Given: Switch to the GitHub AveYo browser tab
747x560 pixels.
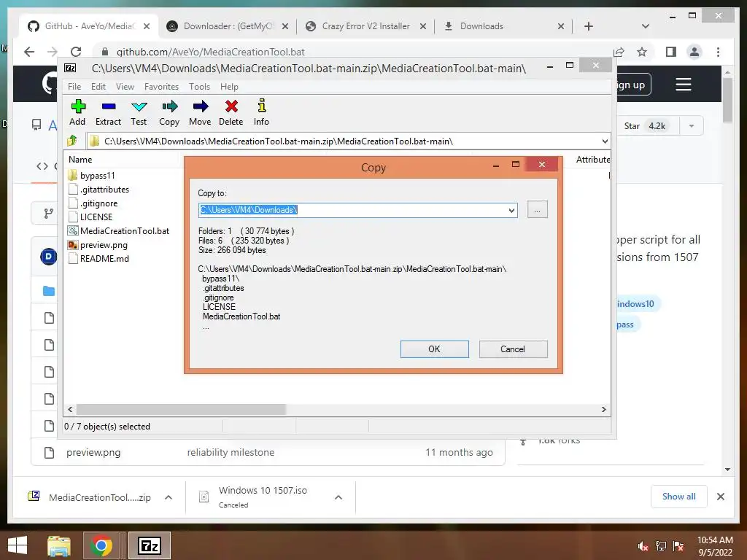Looking at the screenshot, I should [x=88, y=26].
